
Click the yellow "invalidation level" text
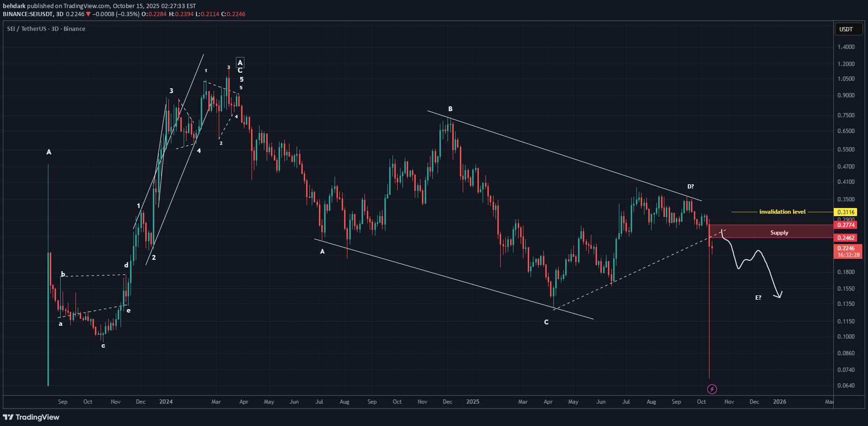[x=782, y=212]
